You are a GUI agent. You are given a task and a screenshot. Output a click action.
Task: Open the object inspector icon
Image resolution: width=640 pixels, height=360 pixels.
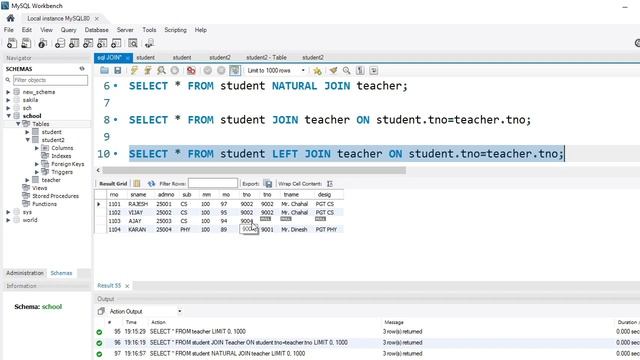(42, 43)
